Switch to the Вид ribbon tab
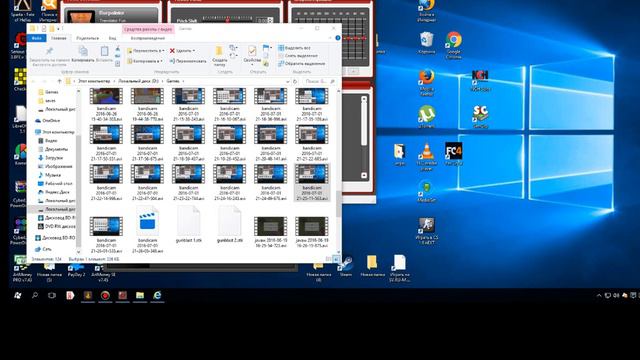 (x=112, y=38)
